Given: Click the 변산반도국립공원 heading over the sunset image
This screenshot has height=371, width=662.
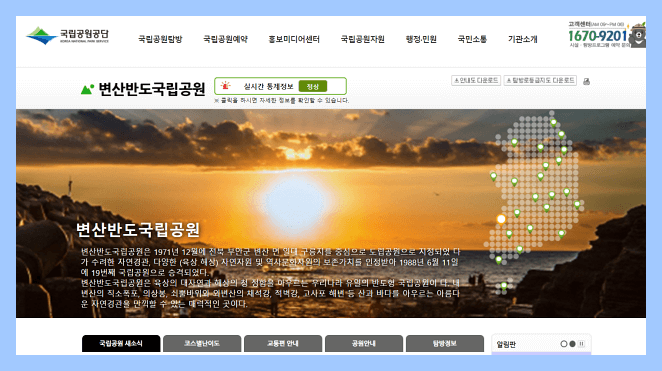Looking at the screenshot, I should click(138, 230).
